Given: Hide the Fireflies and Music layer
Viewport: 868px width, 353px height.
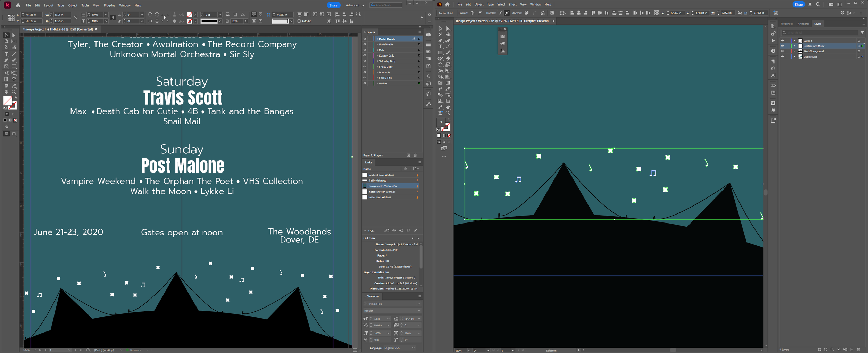Looking at the screenshot, I should [782, 46].
